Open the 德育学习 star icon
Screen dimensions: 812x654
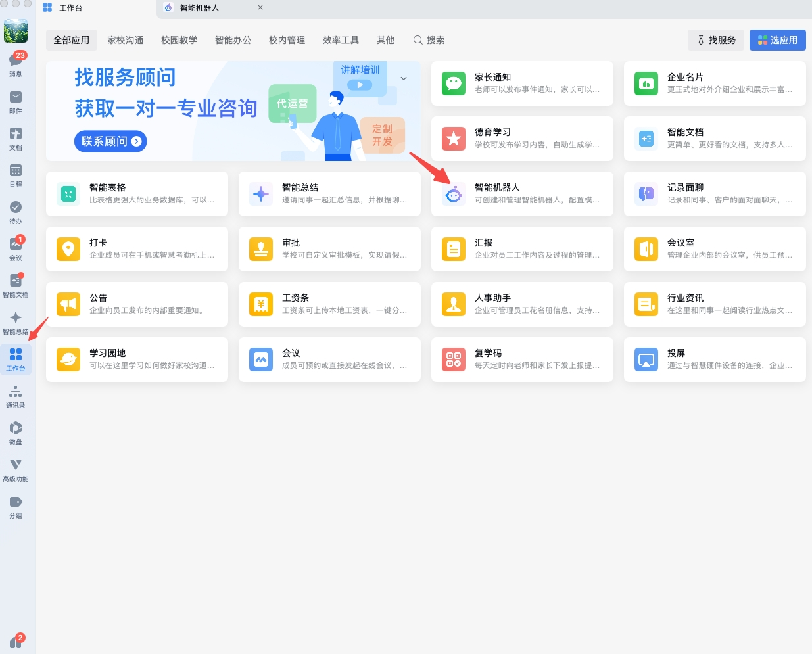tap(454, 139)
